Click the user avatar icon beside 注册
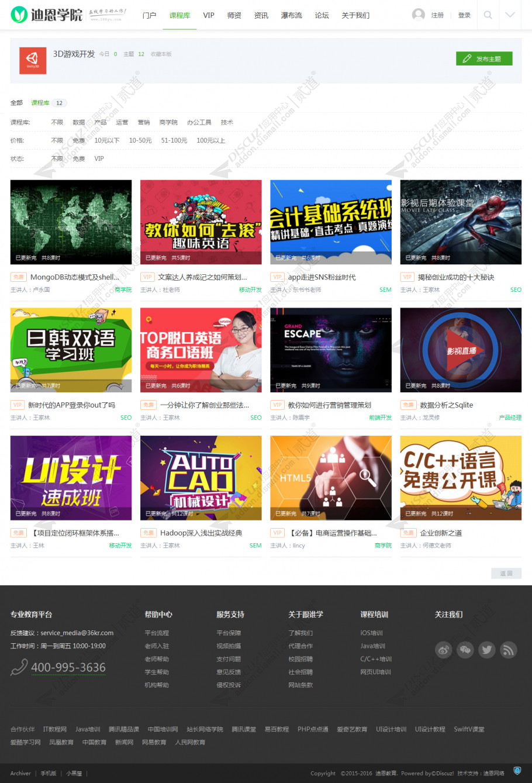532x783 pixels. tap(419, 15)
